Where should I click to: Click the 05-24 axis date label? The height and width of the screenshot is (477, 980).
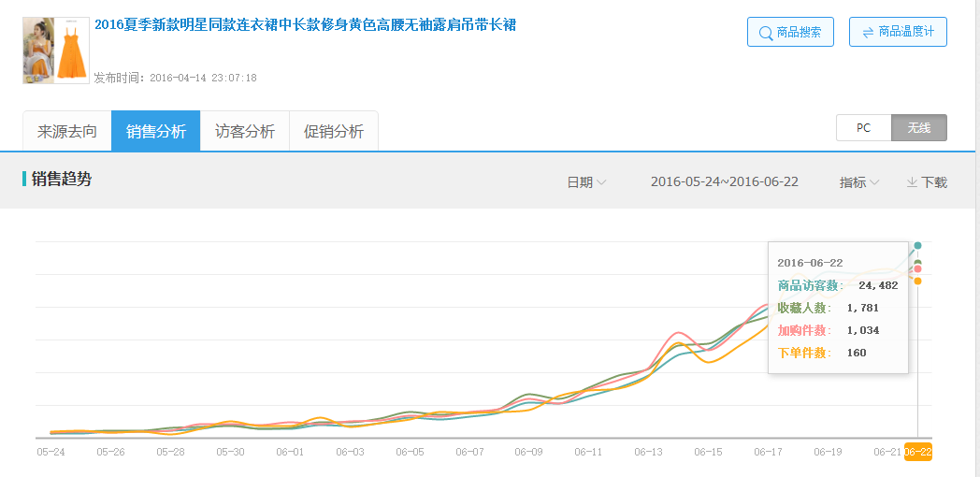pyautogui.click(x=50, y=452)
